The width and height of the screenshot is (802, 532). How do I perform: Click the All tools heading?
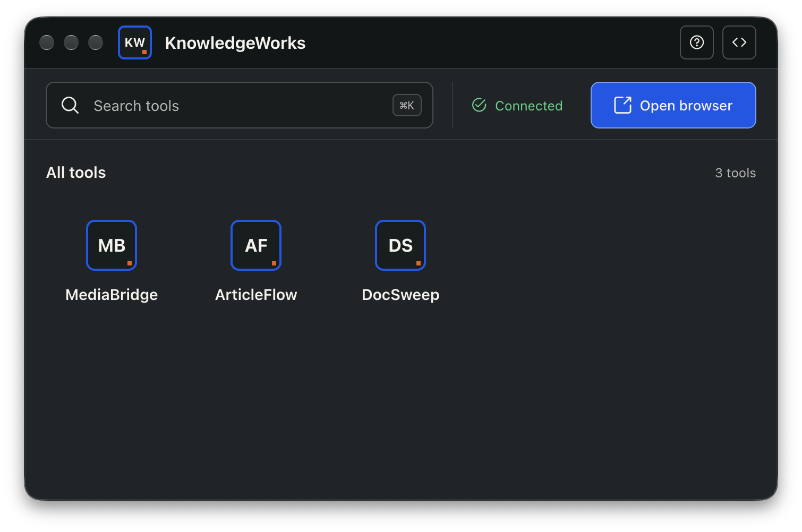click(x=76, y=173)
